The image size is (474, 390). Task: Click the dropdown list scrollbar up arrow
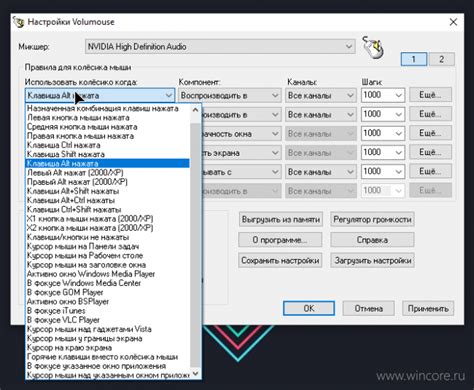click(195, 109)
